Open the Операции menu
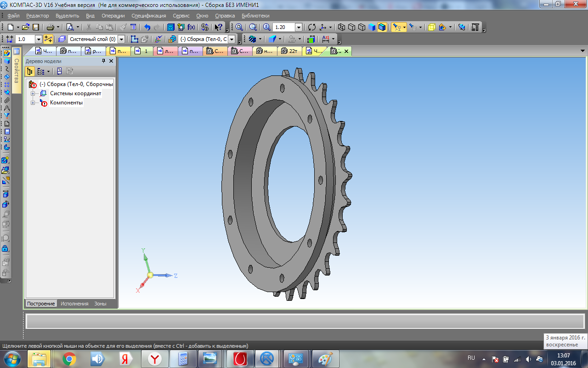Screen dimensions: 588x368 click(x=113, y=16)
